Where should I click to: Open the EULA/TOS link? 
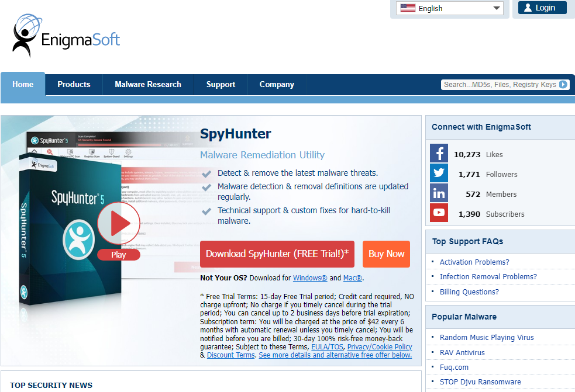[327, 347]
